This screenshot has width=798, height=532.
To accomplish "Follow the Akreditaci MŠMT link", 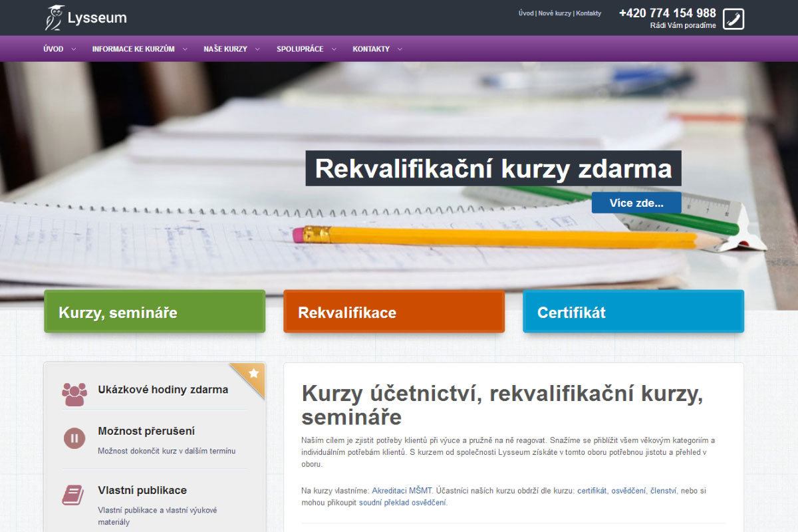I will coord(402,491).
